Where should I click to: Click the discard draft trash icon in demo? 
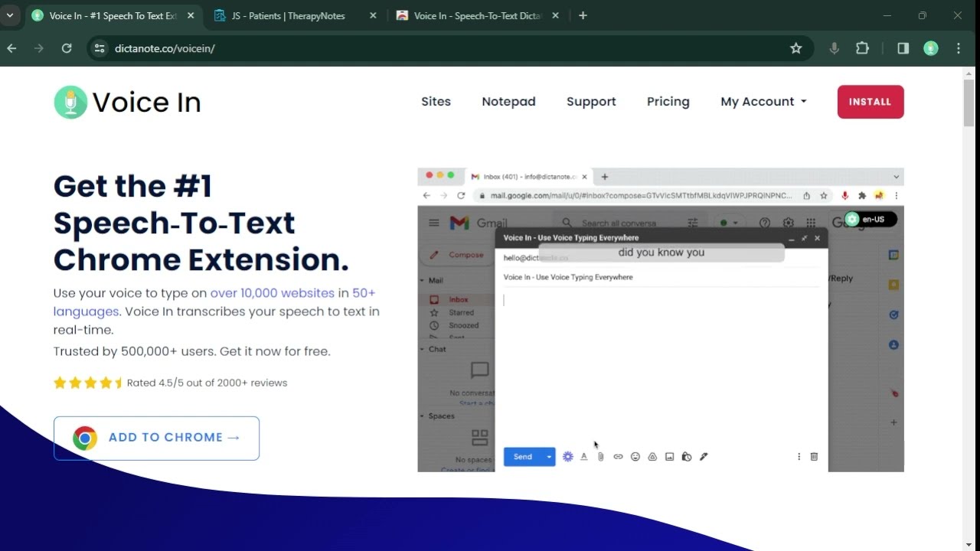click(814, 457)
